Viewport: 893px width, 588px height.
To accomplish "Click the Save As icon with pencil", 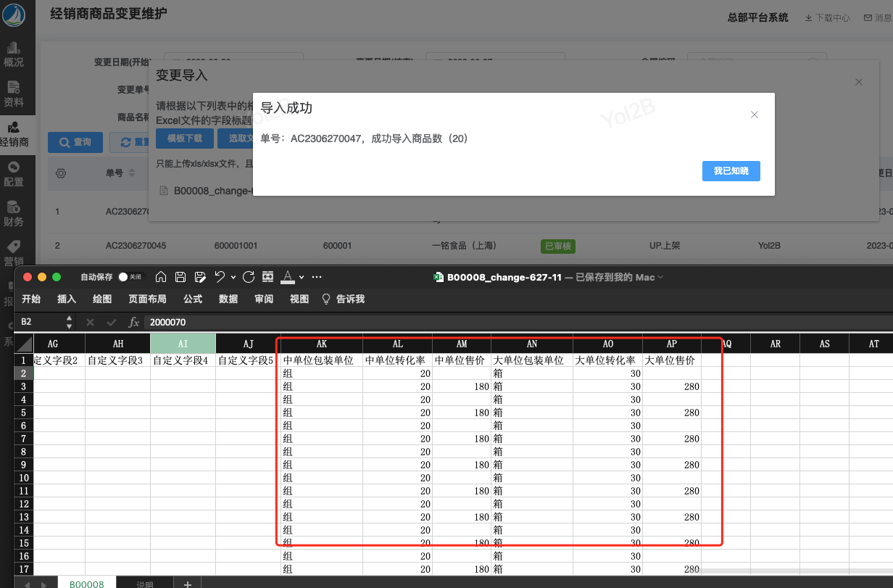I will (199, 277).
